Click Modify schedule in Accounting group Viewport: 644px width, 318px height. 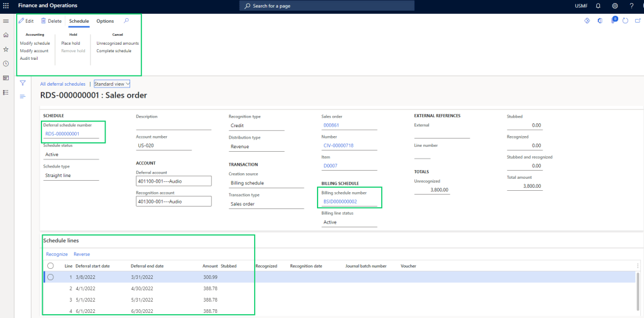(x=35, y=43)
